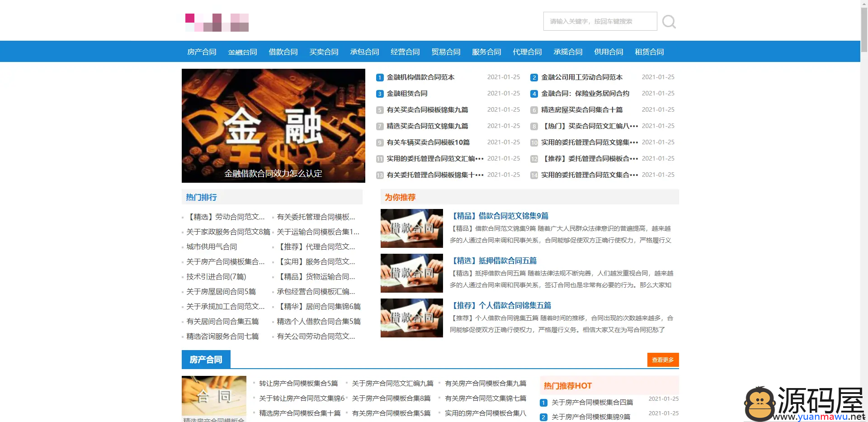The image size is (868, 422).
Task: Click the pixelated site logo
Action: tap(217, 23)
